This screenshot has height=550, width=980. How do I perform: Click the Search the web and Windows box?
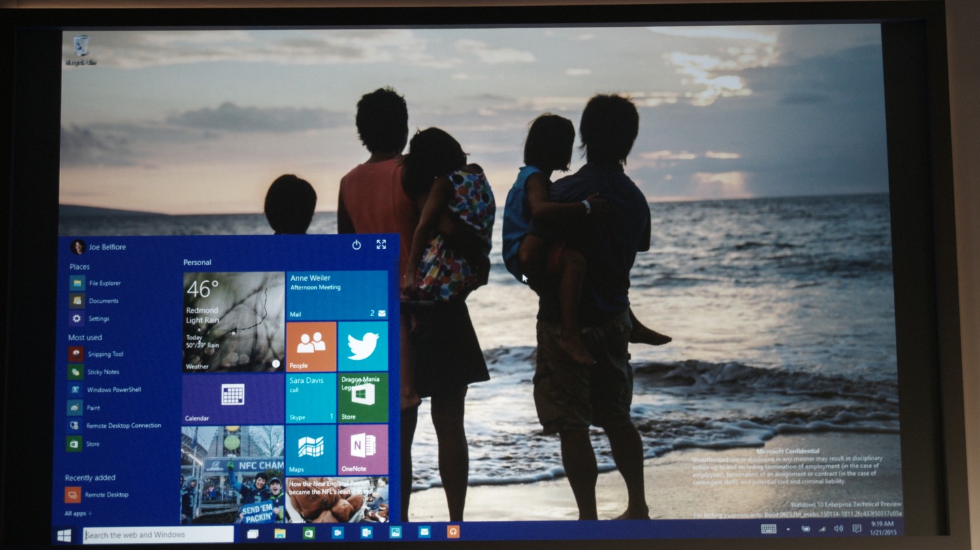[x=158, y=535]
